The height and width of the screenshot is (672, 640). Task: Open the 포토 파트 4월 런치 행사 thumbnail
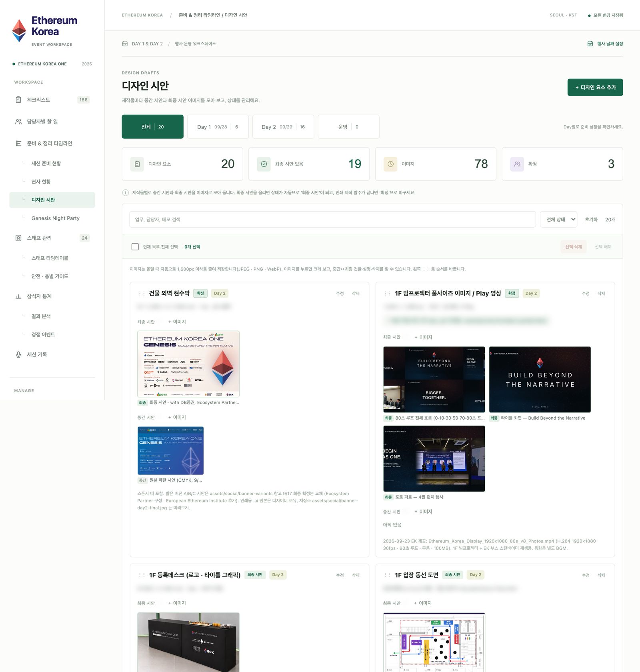click(434, 458)
